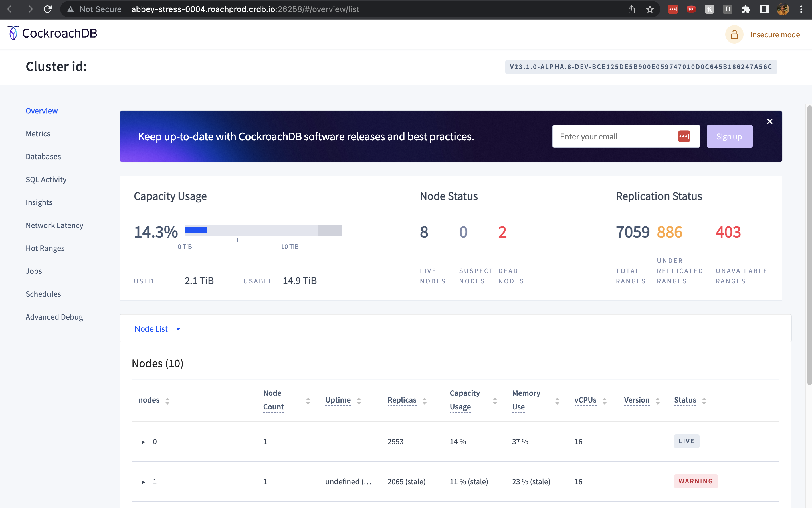This screenshot has width=812, height=508.
Task: Click the 403 unavailable ranges value
Action: click(728, 232)
